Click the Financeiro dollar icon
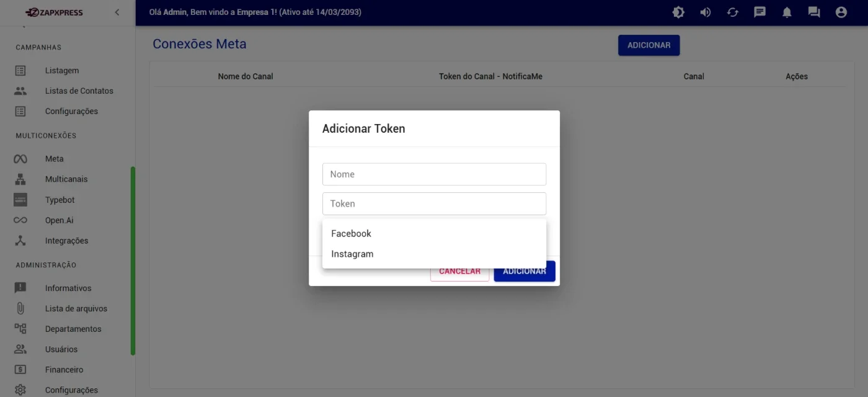The width and height of the screenshot is (868, 397). pos(20,370)
